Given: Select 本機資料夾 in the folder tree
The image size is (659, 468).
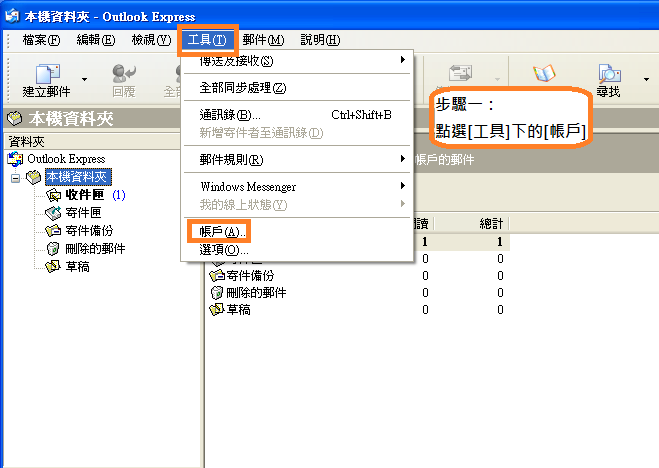Looking at the screenshot, I should (x=78, y=177).
